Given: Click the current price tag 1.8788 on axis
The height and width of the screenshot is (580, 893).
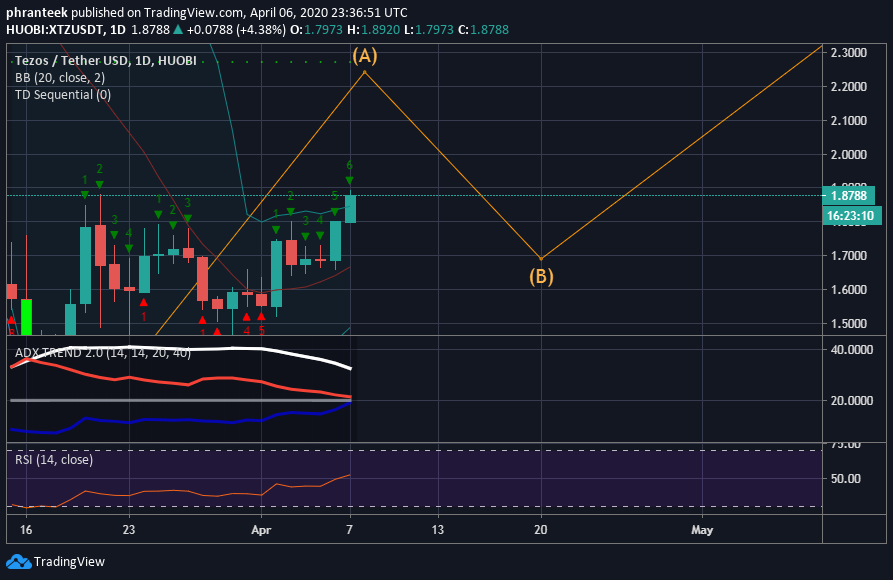Looking at the screenshot, I should (x=849, y=195).
